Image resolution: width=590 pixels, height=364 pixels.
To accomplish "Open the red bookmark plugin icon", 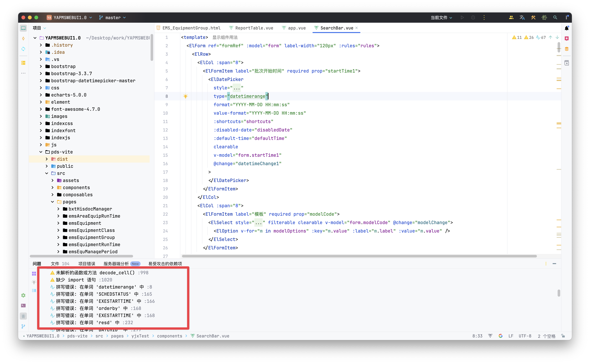I will [567, 39].
